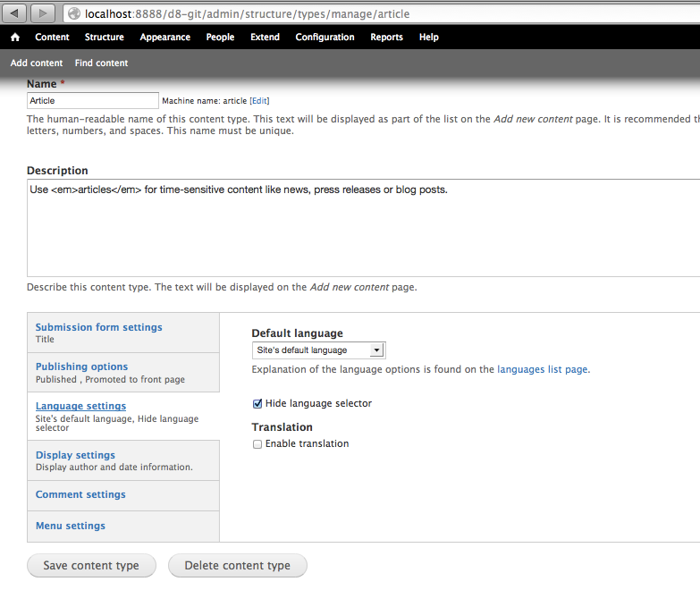This screenshot has height=590, width=700.
Task: Click Save content type button
Action: 91,566
